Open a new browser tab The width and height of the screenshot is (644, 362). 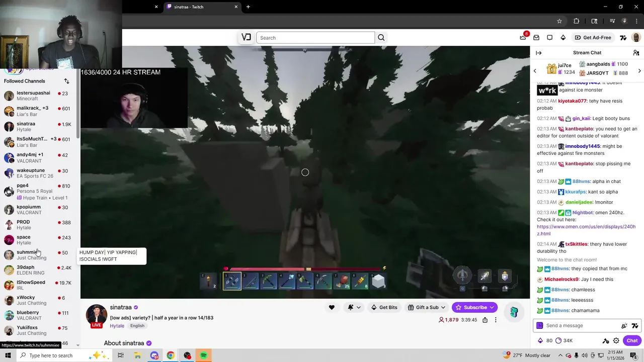coord(248,7)
